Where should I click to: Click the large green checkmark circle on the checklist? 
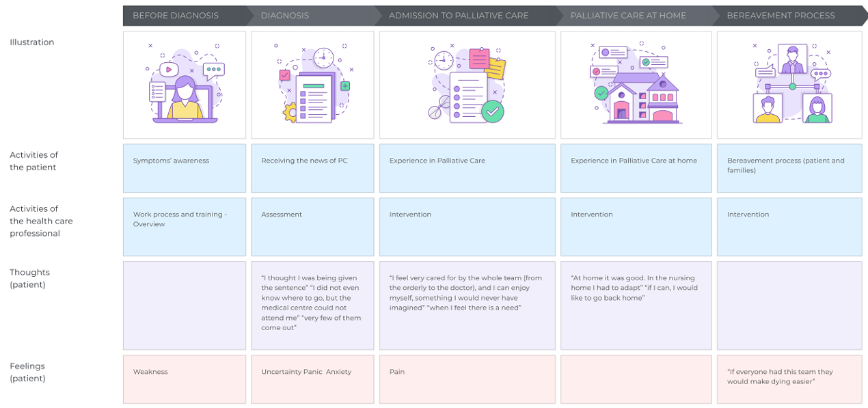point(492,111)
